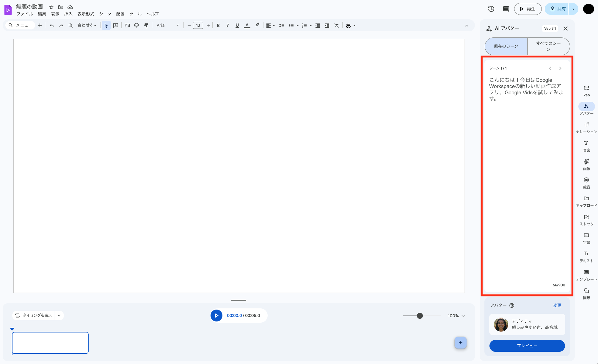Open the share options dropdown arrow
The width and height of the screenshot is (598, 364).
click(x=573, y=9)
